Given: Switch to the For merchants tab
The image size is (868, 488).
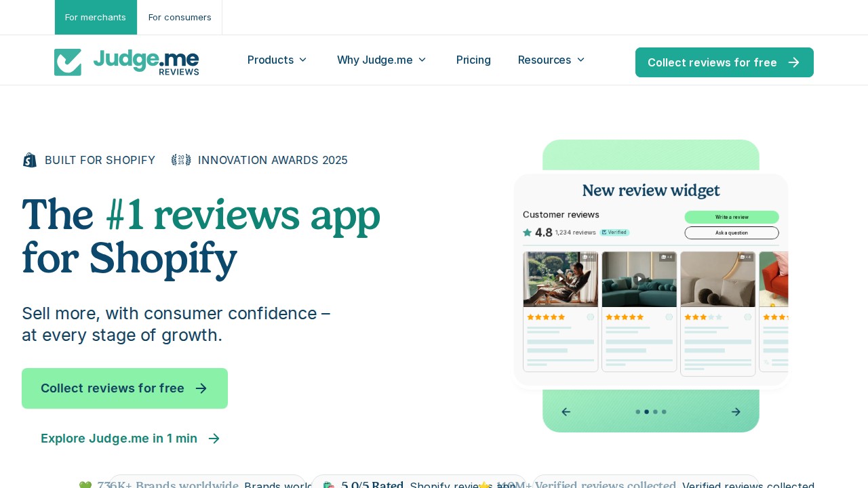Looking at the screenshot, I should click(x=96, y=17).
